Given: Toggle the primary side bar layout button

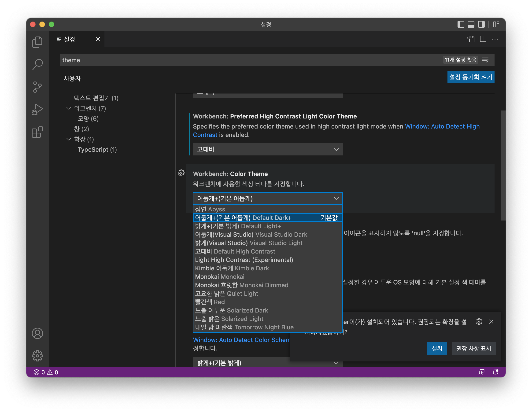Looking at the screenshot, I should (460, 24).
